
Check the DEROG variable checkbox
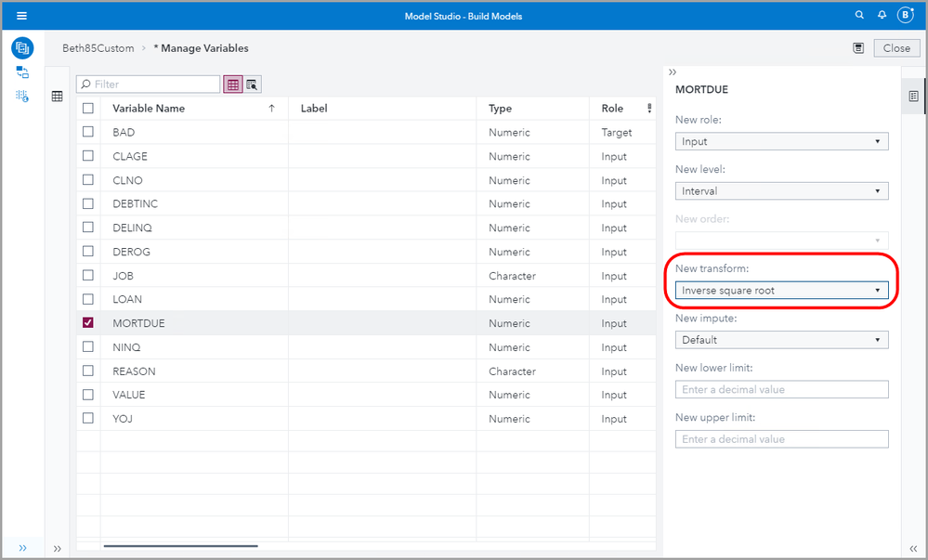tap(88, 251)
